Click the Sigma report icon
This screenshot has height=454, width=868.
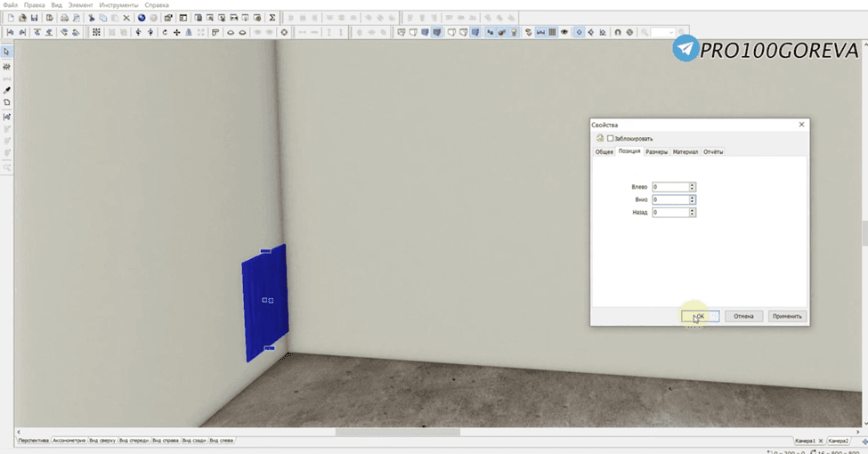[272, 18]
